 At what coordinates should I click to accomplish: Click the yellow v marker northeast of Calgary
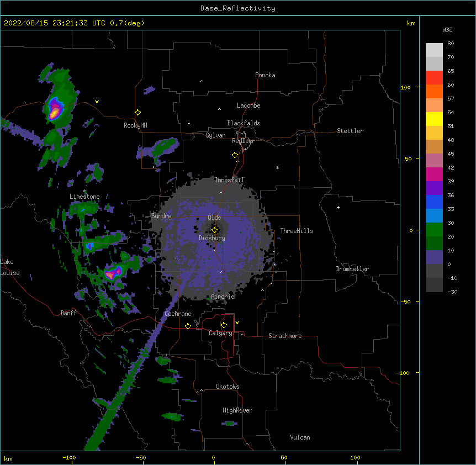(237, 323)
